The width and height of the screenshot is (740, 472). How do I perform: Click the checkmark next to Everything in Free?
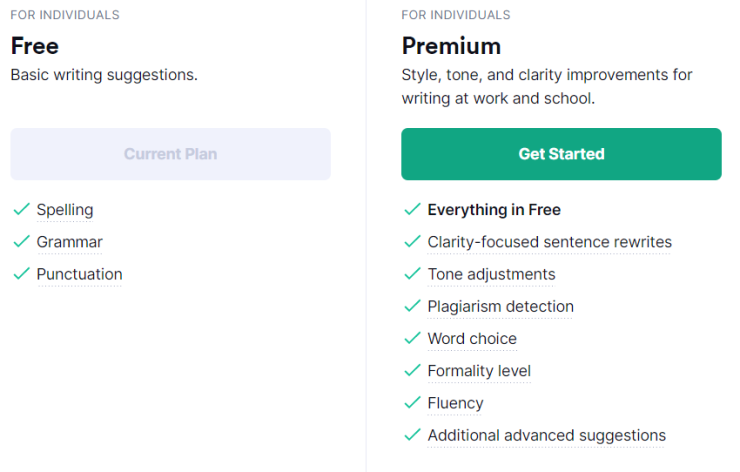(x=412, y=209)
